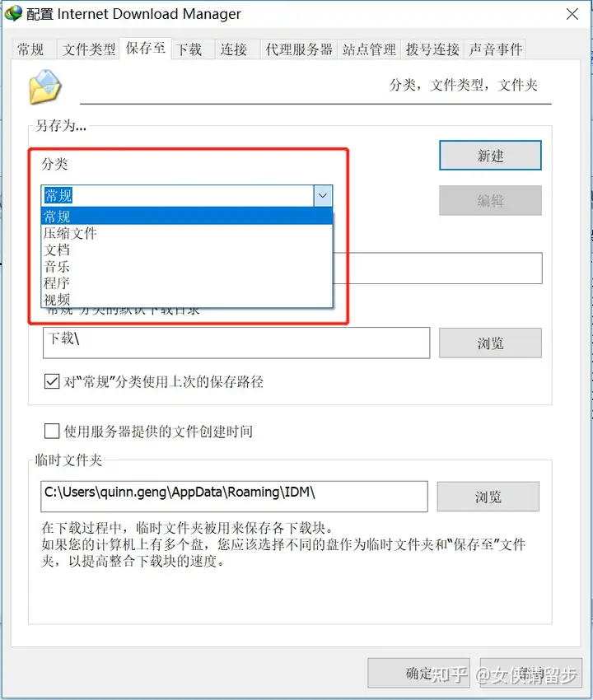
Task: Click the IDM globe icon in title bar
Action: pyautogui.click(x=13, y=13)
